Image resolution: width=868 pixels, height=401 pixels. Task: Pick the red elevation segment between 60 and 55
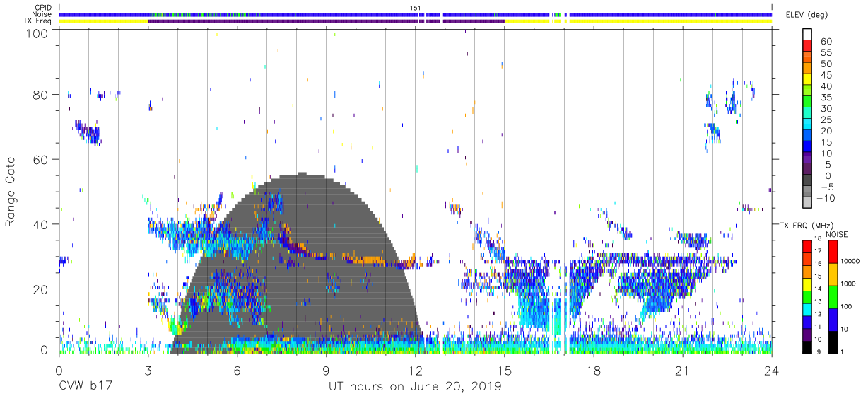pos(807,46)
